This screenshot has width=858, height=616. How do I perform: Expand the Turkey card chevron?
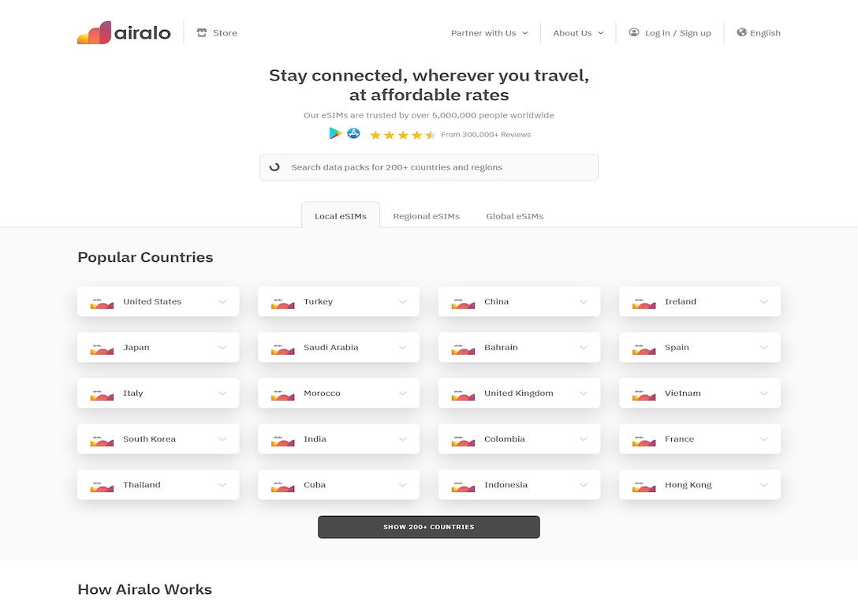tap(403, 301)
